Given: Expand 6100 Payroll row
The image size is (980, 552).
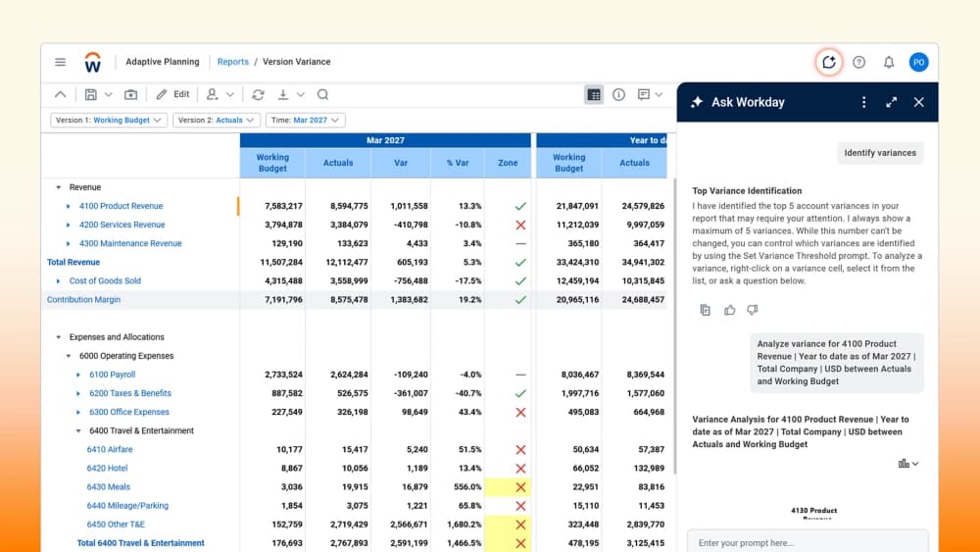Looking at the screenshot, I should (78, 375).
